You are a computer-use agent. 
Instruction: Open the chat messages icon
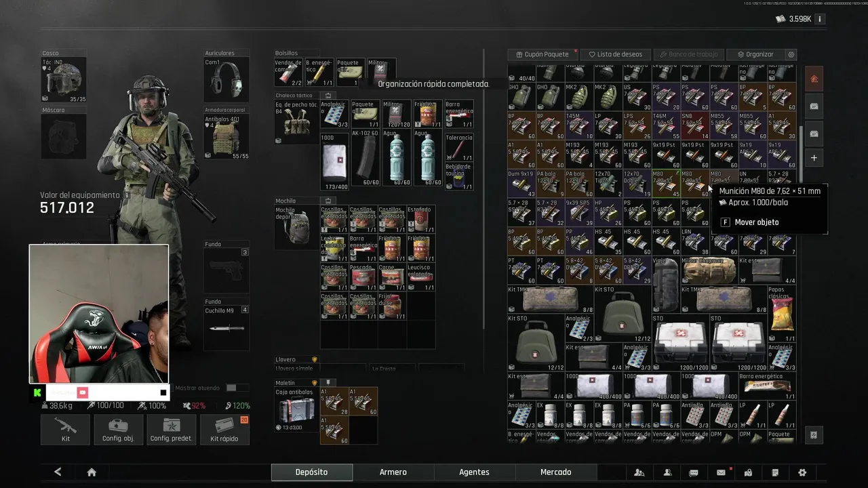click(x=694, y=472)
